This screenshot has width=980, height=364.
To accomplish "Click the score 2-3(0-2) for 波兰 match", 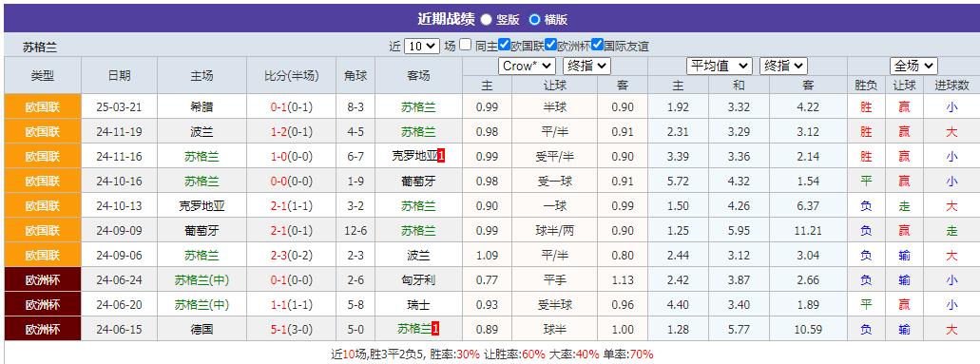I will [291, 255].
